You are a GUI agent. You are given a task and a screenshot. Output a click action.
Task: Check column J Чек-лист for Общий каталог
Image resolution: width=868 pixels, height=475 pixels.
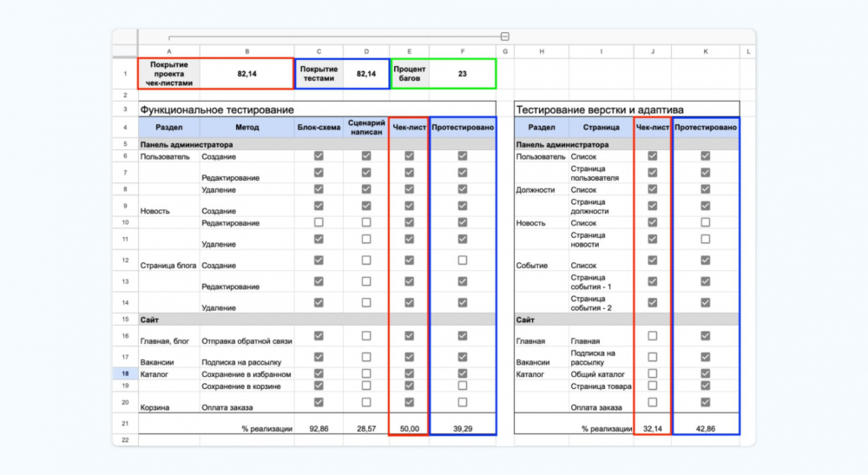(653, 373)
